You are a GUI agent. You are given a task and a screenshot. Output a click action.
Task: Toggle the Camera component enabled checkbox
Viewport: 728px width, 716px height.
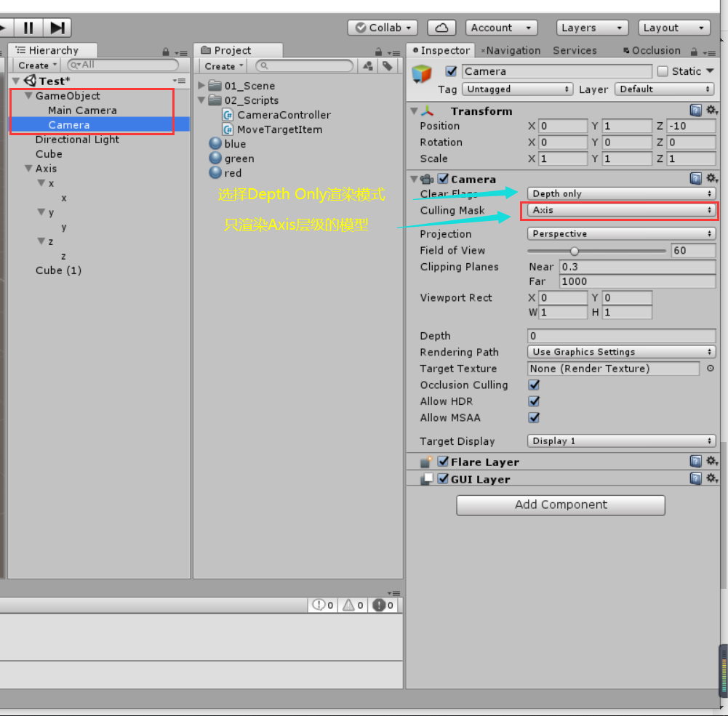click(444, 179)
